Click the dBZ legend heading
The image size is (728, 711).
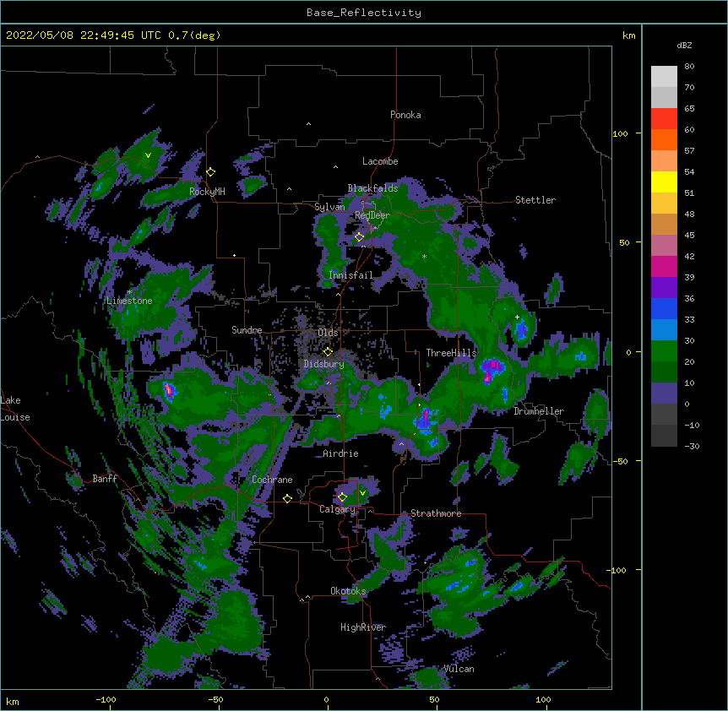click(684, 46)
